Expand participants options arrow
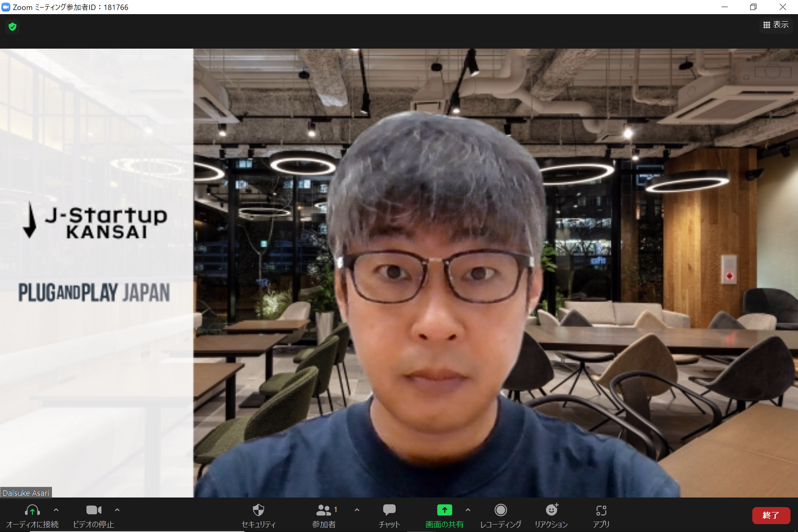798x532 pixels. [x=357, y=510]
